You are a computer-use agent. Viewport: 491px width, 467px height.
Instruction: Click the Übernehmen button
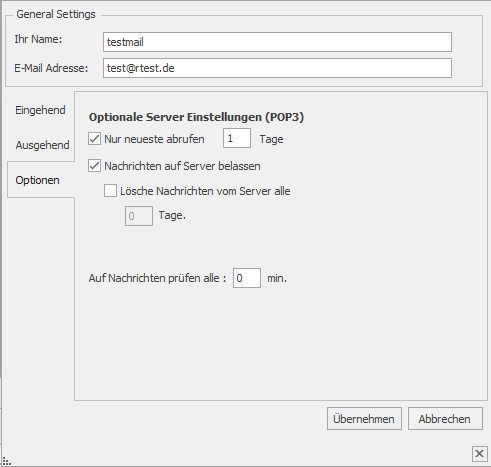point(364,419)
